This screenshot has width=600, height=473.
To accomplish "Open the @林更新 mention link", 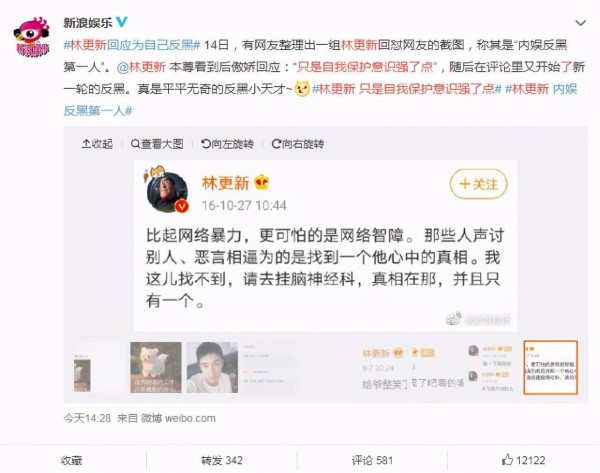I will [141, 67].
